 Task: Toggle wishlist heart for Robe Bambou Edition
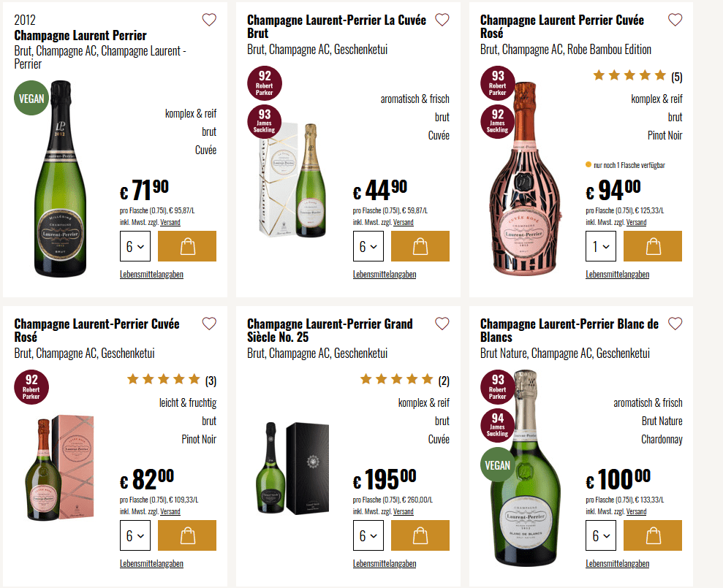675,20
